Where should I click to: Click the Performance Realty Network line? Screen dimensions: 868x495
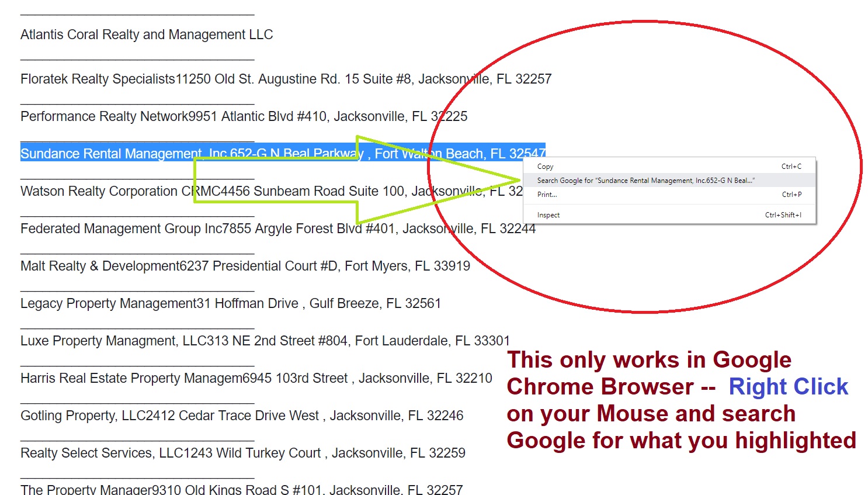point(244,116)
